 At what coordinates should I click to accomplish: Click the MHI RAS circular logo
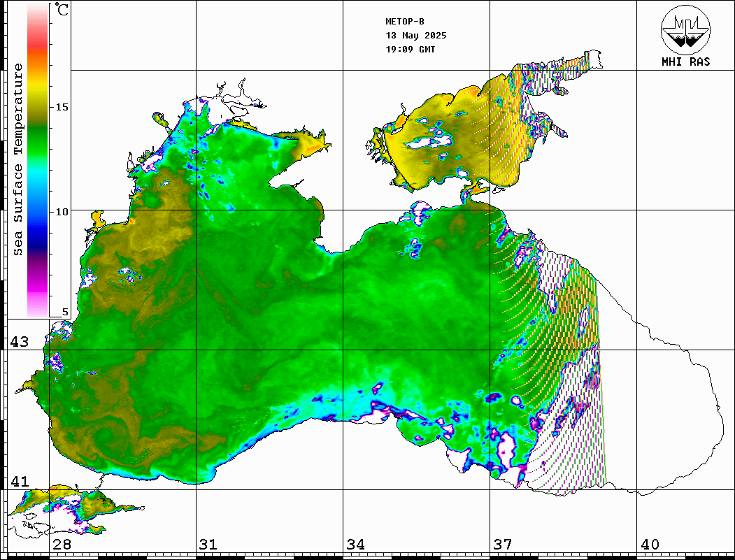[x=685, y=29]
